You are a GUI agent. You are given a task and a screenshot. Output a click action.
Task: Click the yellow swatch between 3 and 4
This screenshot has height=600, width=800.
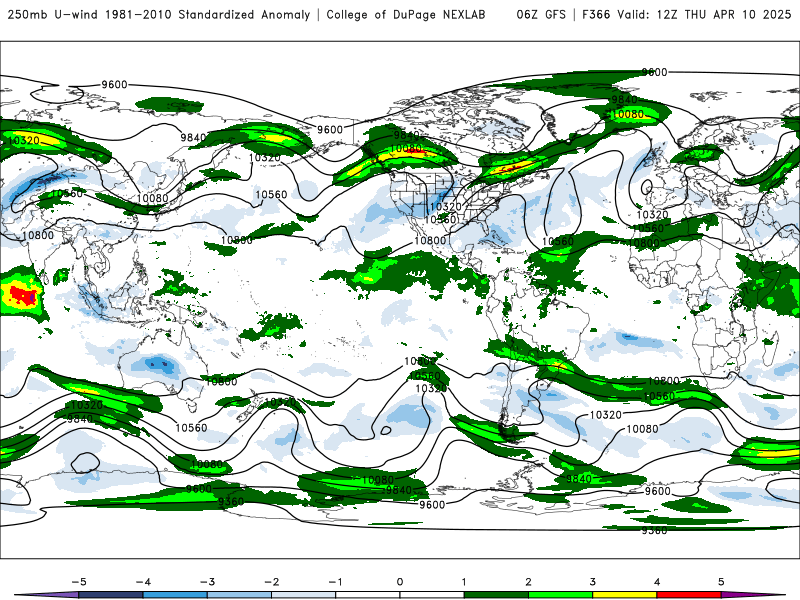[x=624, y=595]
